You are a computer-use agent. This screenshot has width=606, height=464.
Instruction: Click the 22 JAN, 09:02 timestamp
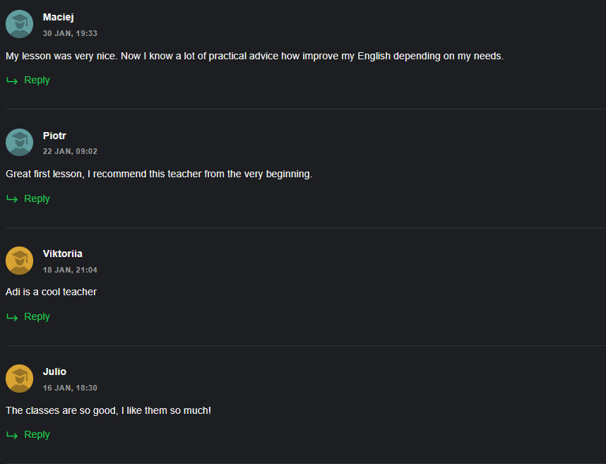pos(70,151)
